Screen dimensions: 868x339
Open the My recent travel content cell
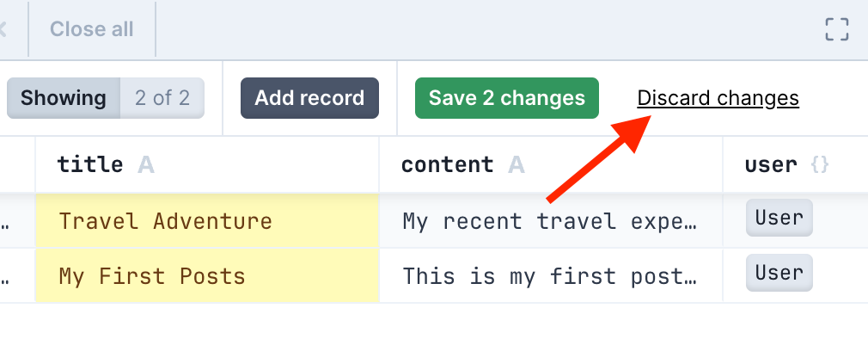point(551,221)
